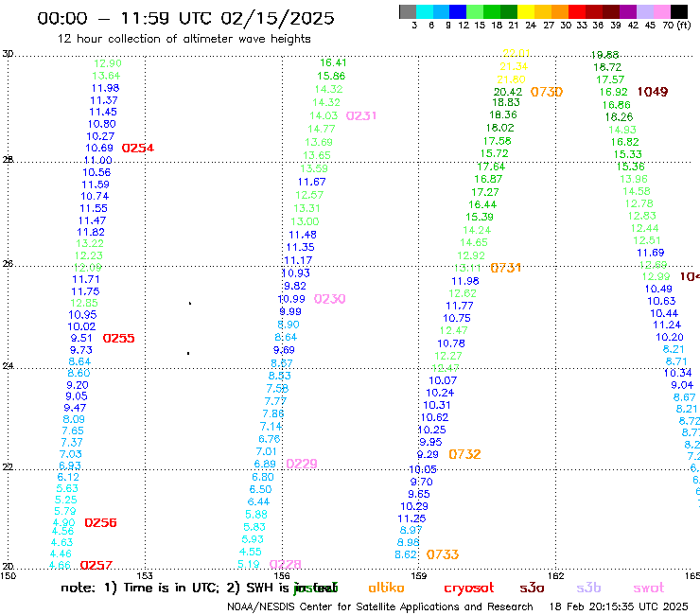This screenshot has height=615, width=700.
Task: Click the wave height value 4.66
Action: tap(61, 565)
